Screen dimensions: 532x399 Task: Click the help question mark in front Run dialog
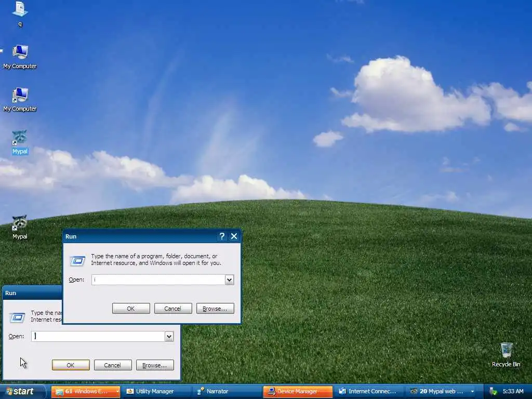pyautogui.click(x=222, y=236)
